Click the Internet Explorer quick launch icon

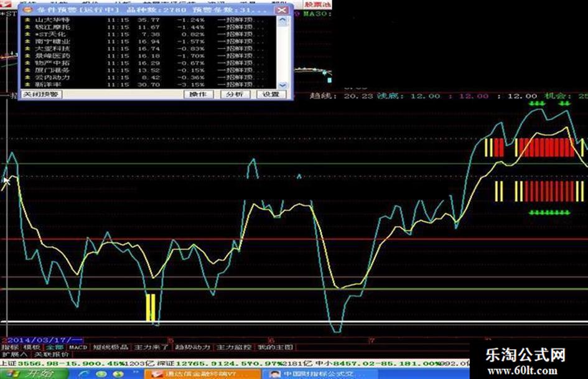point(83,374)
